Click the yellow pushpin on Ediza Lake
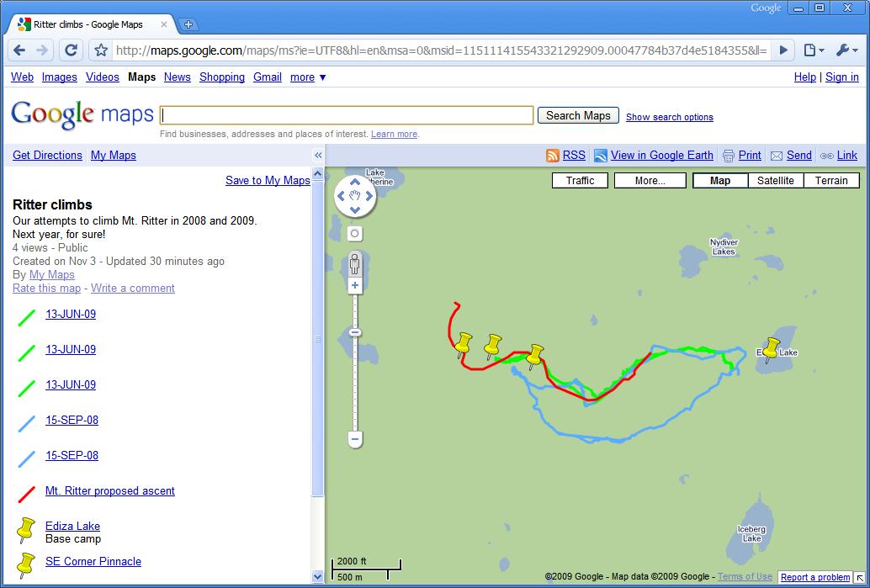The width and height of the screenshot is (870, 588). (x=772, y=348)
